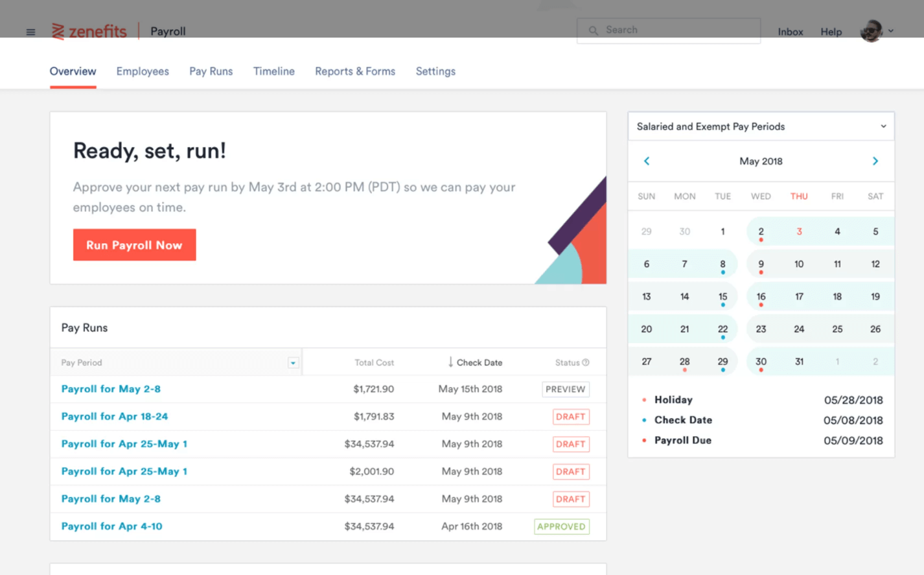Screen dimensions: 924x575
Task: Click the Run Payroll Now button
Action: 134,244
